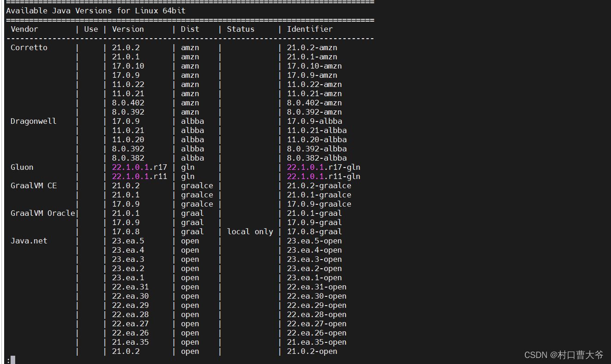Select the Java.net vendor row
Screen dimensions: 611x364
[29, 241]
